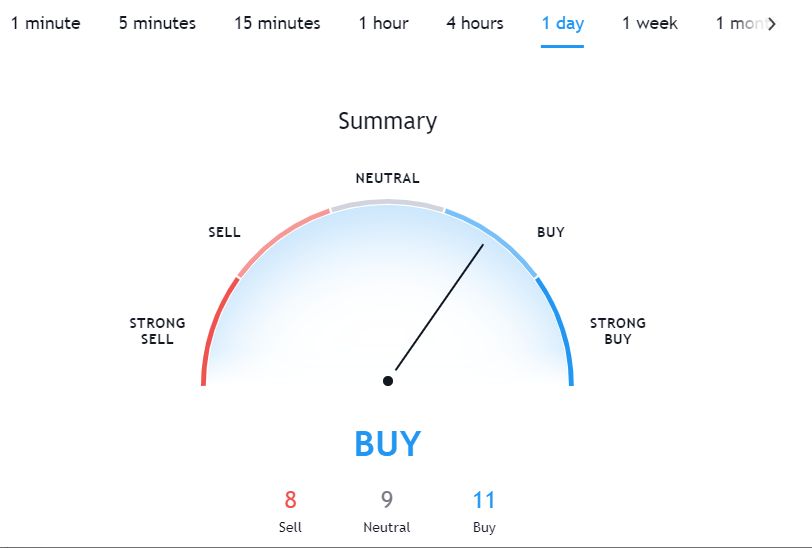Select the 4 hours tab

pyautogui.click(x=475, y=23)
